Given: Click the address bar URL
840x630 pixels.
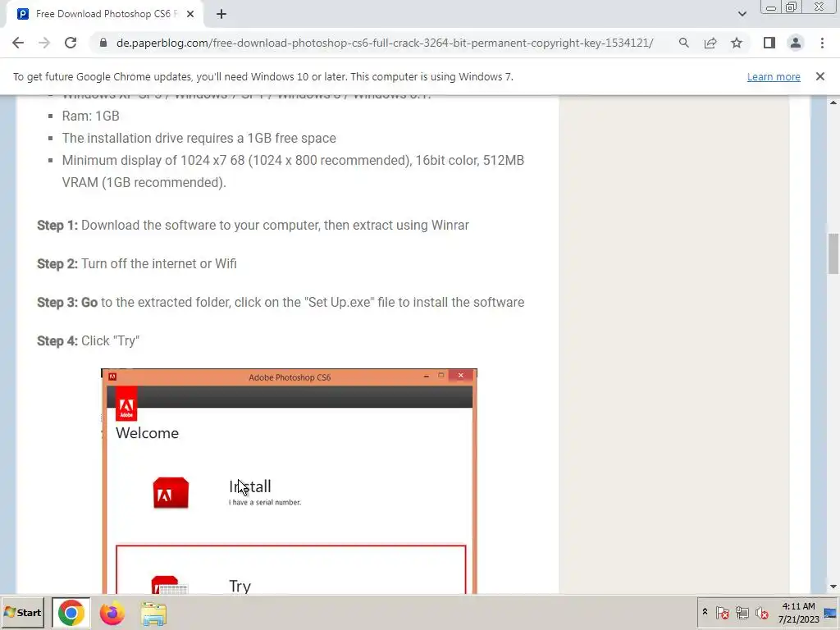Looking at the screenshot, I should [x=385, y=43].
